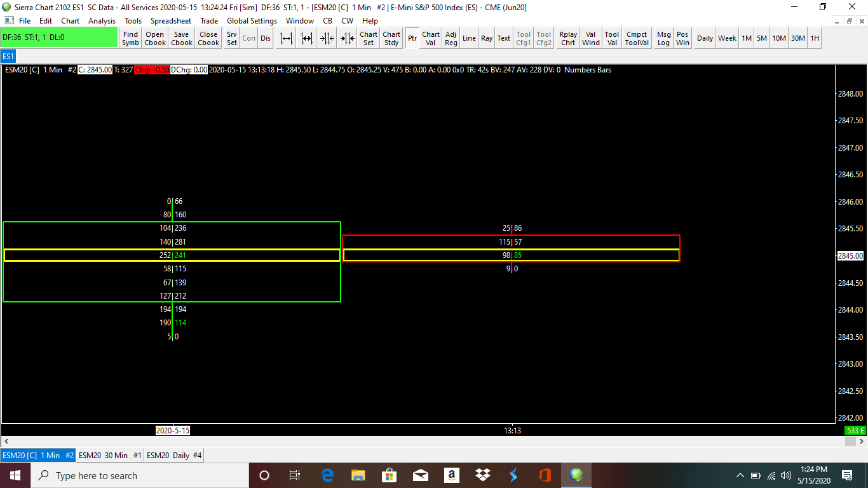This screenshot has width=868, height=488.
Task: Toggle the Chart Val tool
Action: coord(431,38)
